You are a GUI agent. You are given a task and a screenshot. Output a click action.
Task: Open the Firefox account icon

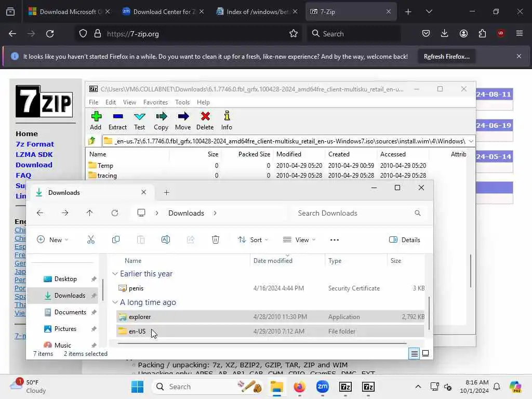coord(463,34)
